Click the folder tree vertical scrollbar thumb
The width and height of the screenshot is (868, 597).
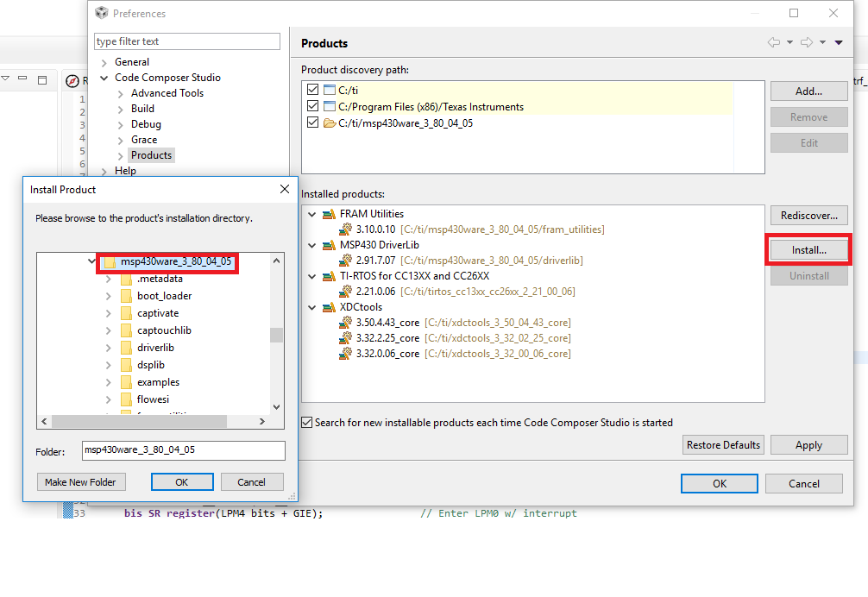(276, 335)
